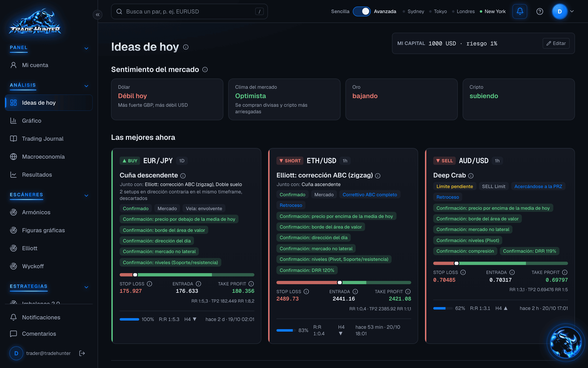Open Gráfico in the sidebar
This screenshot has width=588, height=368.
(49, 121)
